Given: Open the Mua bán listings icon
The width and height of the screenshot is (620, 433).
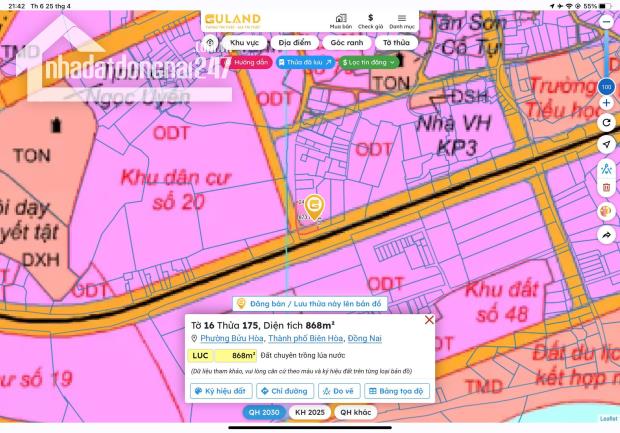Looking at the screenshot, I should click(x=340, y=21).
